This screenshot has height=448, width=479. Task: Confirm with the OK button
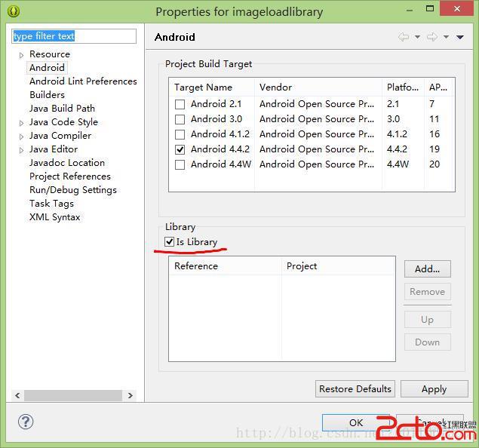pos(356,422)
